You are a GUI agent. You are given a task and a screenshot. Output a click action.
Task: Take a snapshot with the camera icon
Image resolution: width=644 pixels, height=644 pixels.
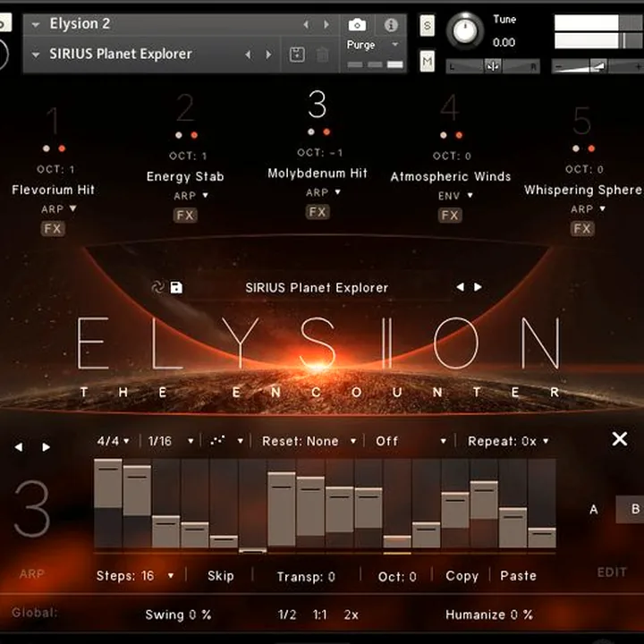(x=357, y=25)
